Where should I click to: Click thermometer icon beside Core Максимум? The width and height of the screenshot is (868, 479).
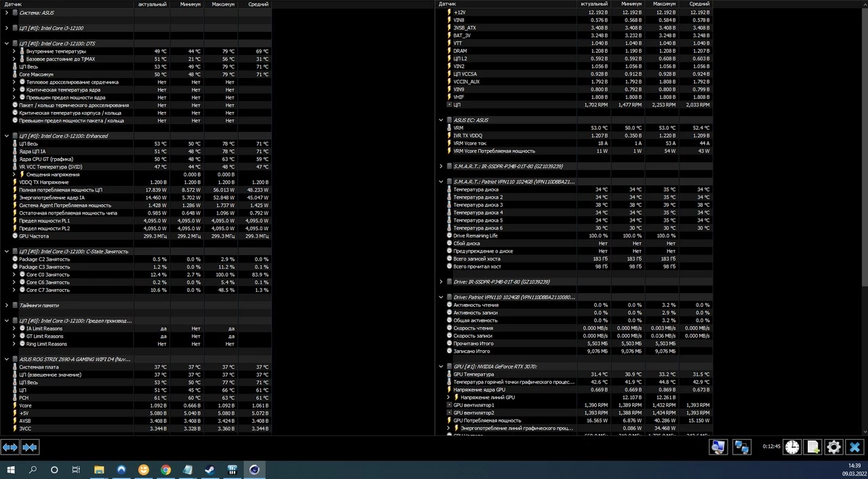(x=15, y=75)
